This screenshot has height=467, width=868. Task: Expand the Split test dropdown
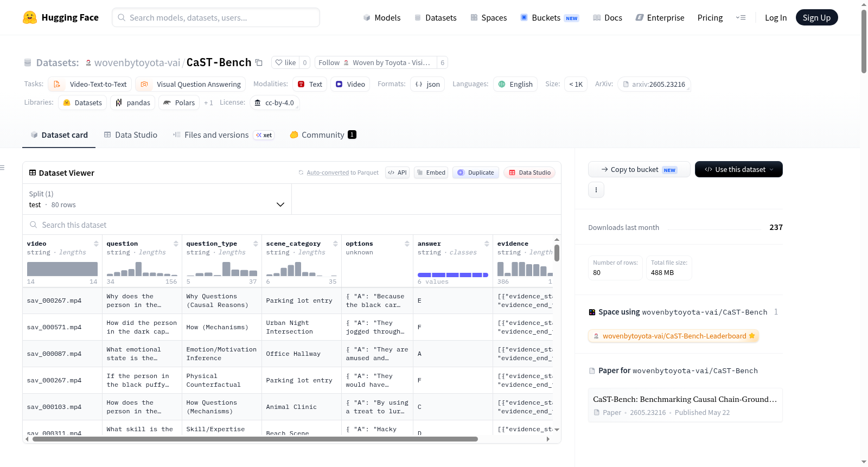coord(157,199)
